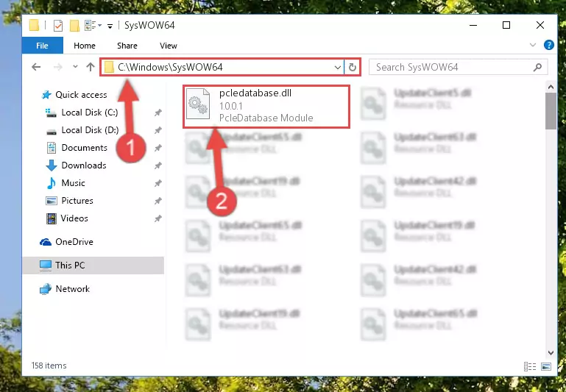Open the recent locations dropdown arrow
Viewport: 566px width, 392px height.
click(x=75, y=67)
